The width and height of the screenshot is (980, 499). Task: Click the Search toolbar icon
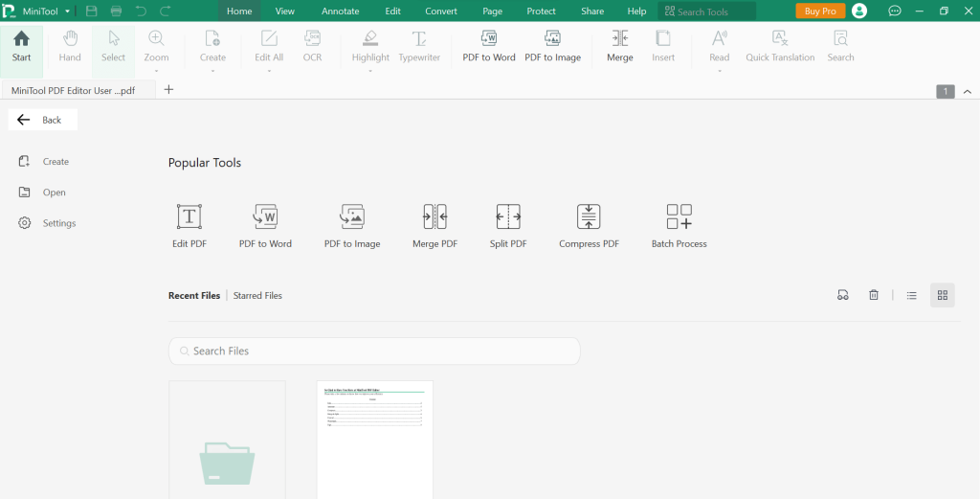click(x=840, y=47)
